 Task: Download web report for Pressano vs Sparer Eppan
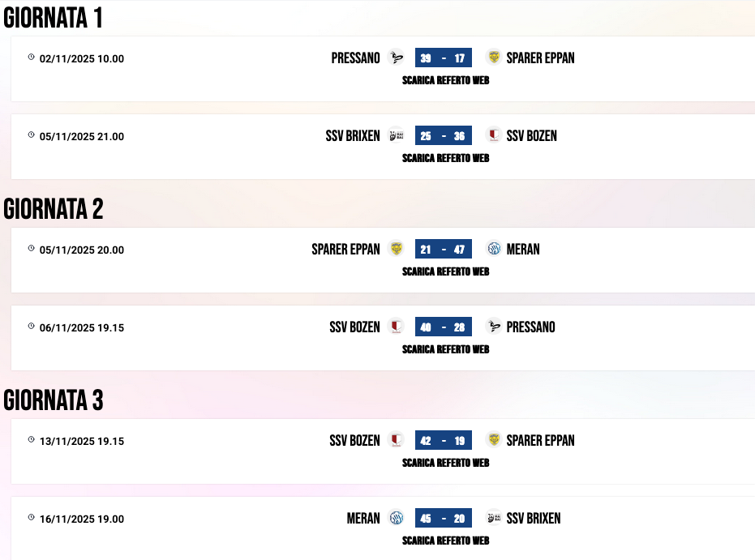coord(445,80)
